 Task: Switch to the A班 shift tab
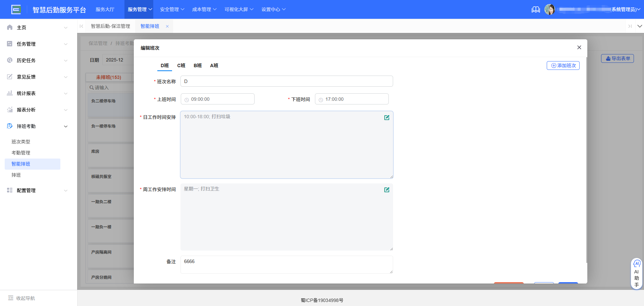coord(214,65)
